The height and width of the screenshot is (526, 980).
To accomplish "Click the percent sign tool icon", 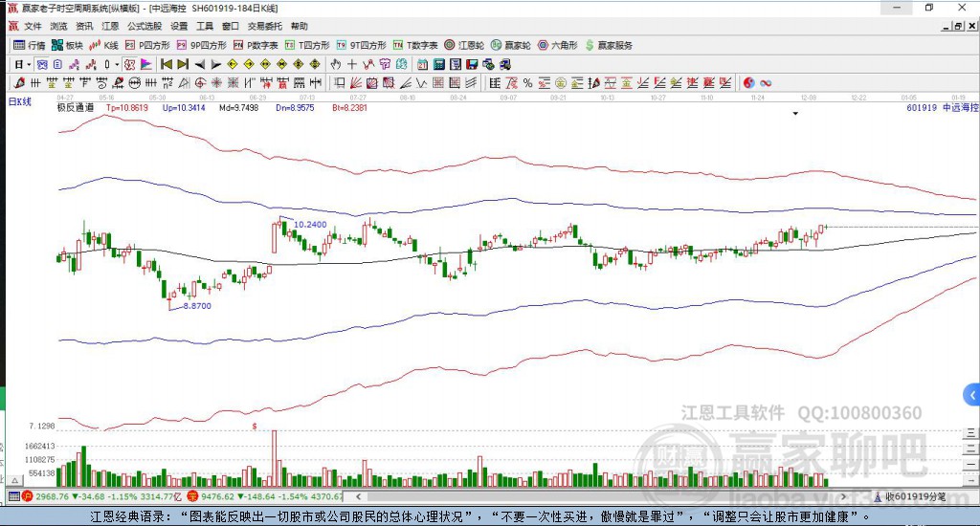I will [x=527, y=82].
